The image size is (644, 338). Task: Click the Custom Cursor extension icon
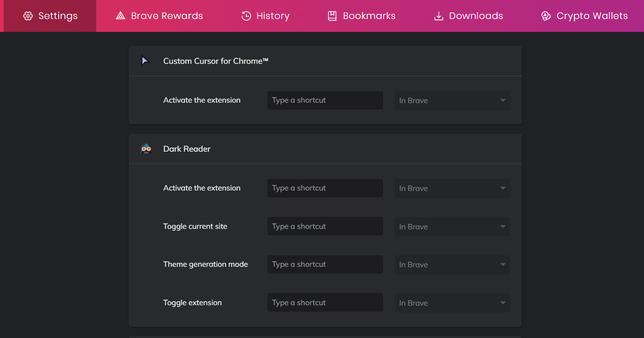pyautogui.click(x=146, y=61)
